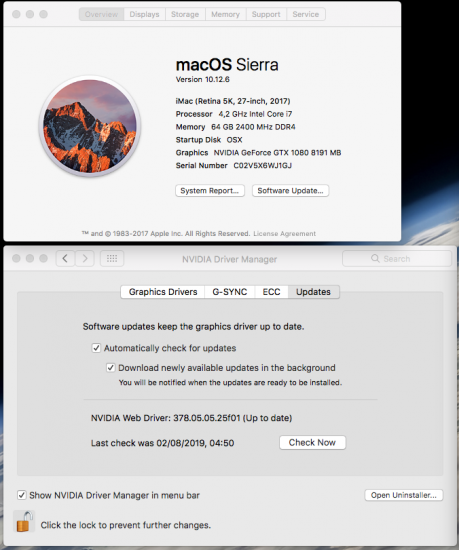Select the Updates tab
This screenshot has width=459, height=550.
pyautogui.click(x=313, y=292)
